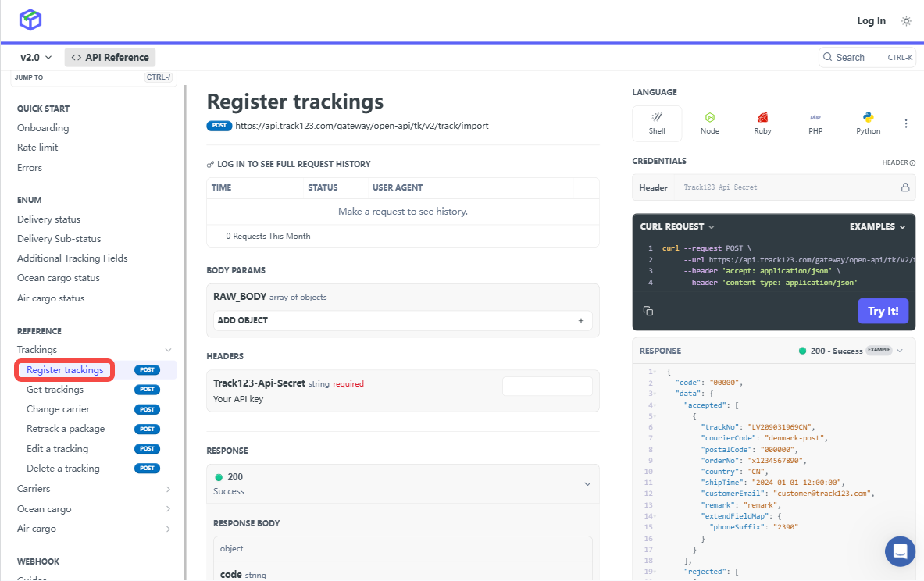Open the chat support widget
Screen dimensions: 924x581
tap(900, 551)
